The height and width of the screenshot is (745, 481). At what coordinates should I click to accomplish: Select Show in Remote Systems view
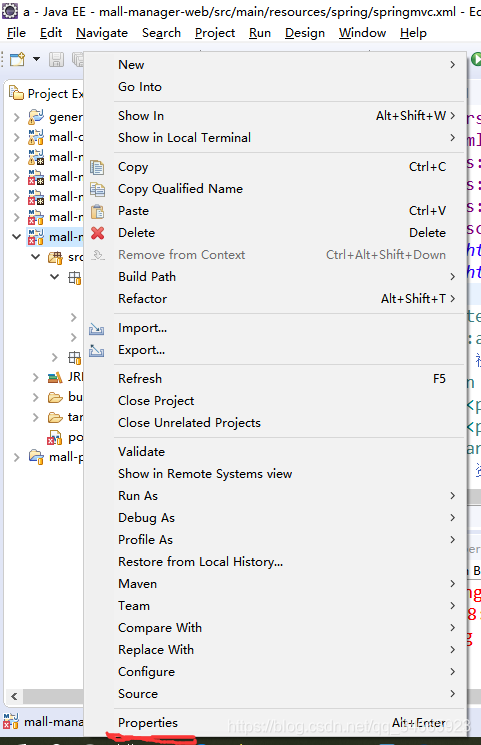click(x=275, y=474)
